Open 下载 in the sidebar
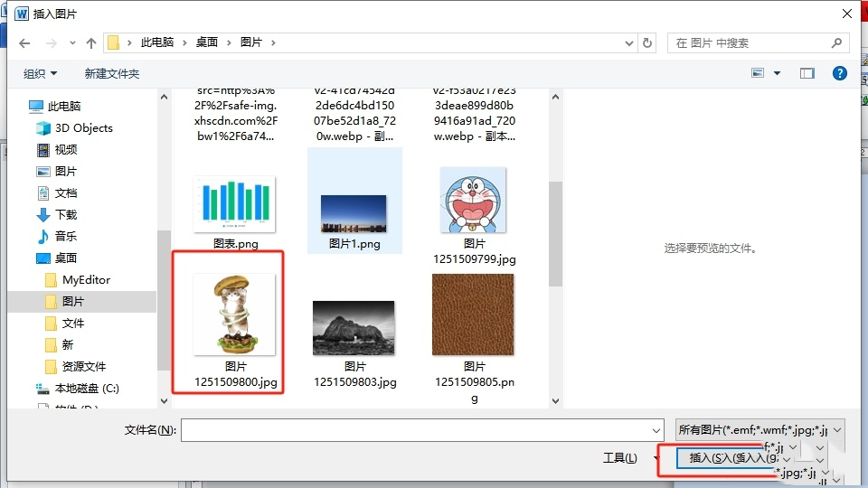The width and height of the screenshot is (868, 488). 57,215
